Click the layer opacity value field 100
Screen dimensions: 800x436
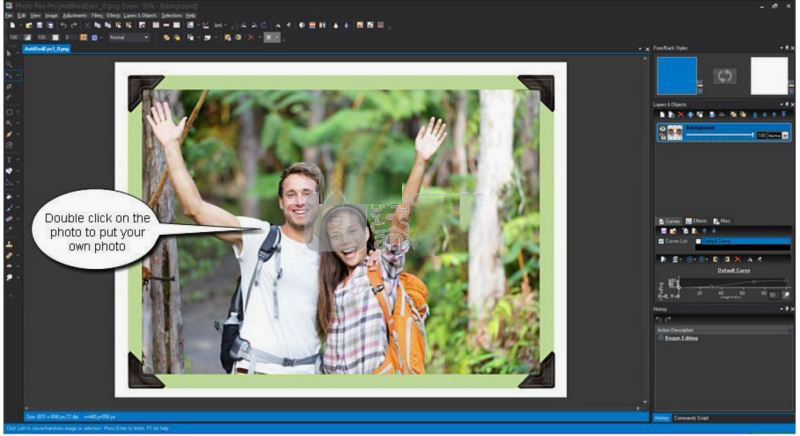761,136
